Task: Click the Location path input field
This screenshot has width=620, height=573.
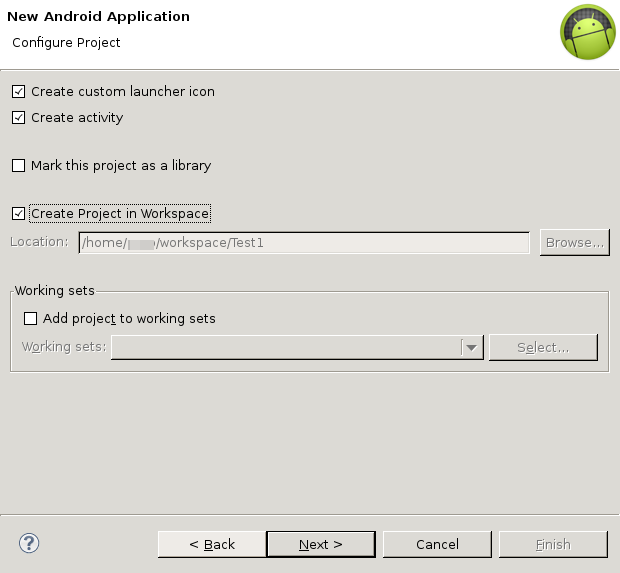Action: point(304,243)
